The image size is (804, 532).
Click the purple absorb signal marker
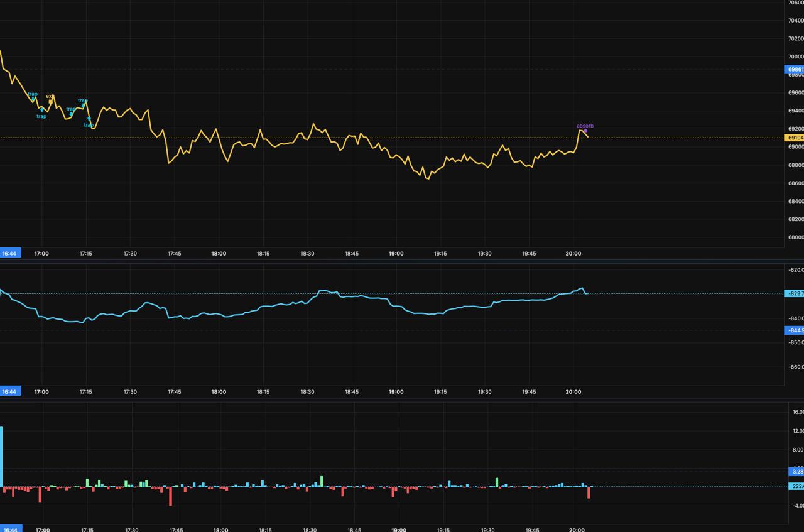click(x=585, y=131)
